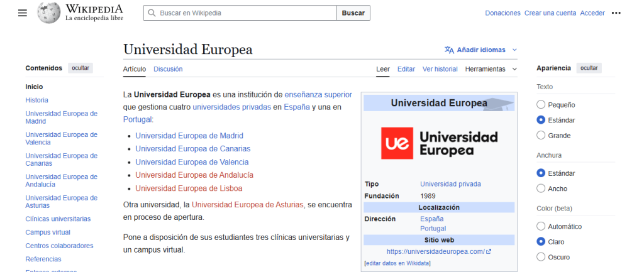Viewport: 644px width, 272px height.
Task: Select Grande text size
Action: click(x=541, y=136)
